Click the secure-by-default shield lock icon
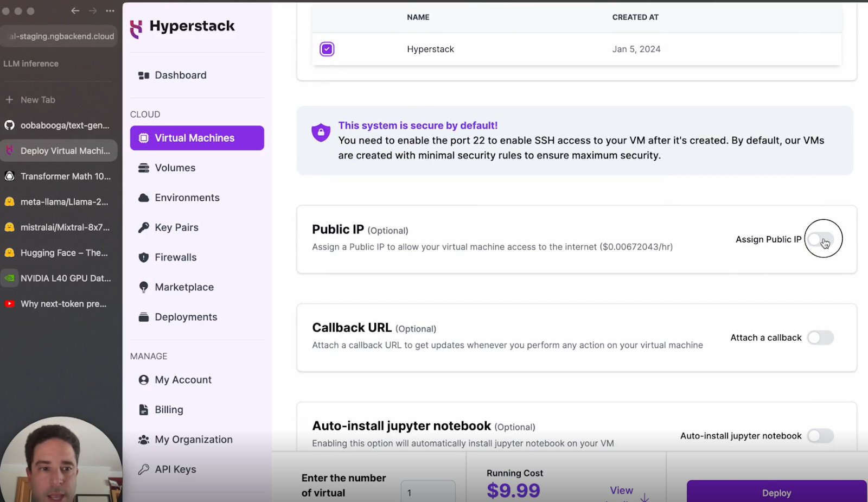The height and width of the screenshot is (502, 868). click(321, 132)
